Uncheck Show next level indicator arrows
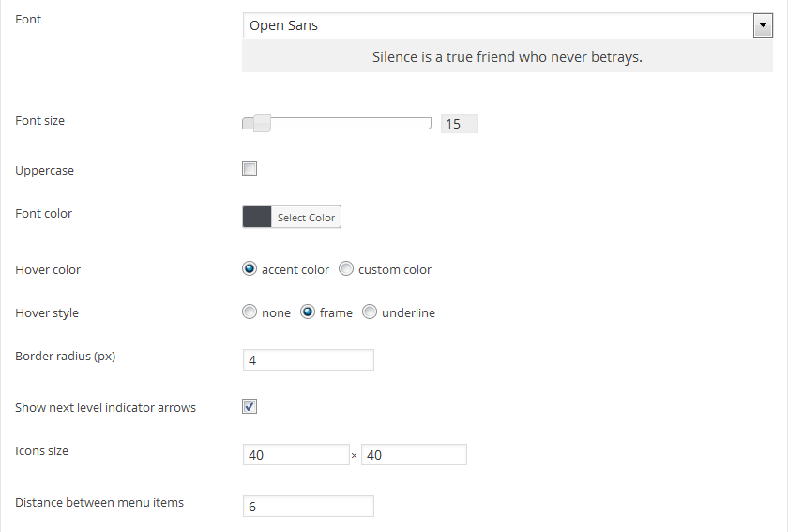The image size is (788, 532). pos(250,406)
